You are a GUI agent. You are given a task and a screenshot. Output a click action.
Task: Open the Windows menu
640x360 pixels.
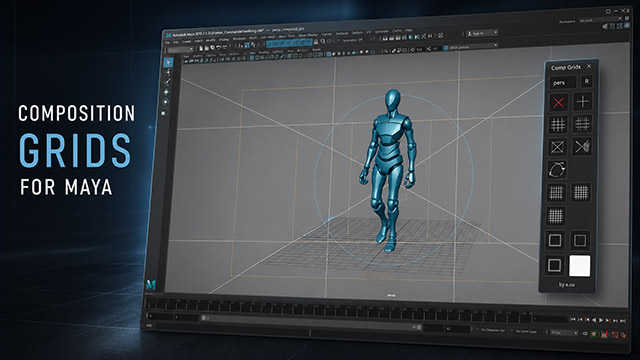pos(239,39)
